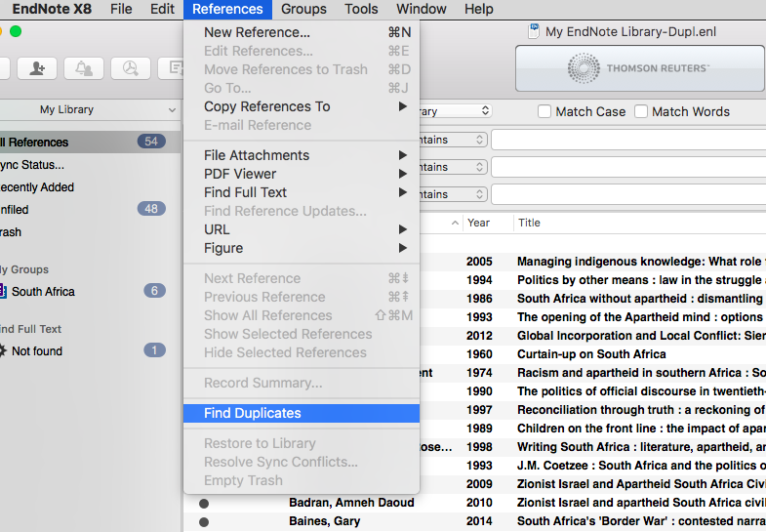
Task: Select Find Duplicates in the menu
Action: pos(302,413)
